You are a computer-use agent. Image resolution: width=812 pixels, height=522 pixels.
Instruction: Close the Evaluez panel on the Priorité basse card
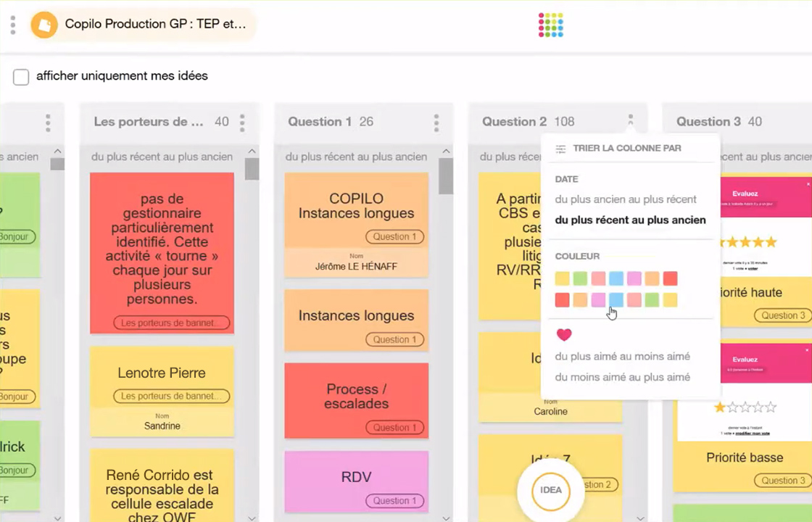tap(807, 350)
